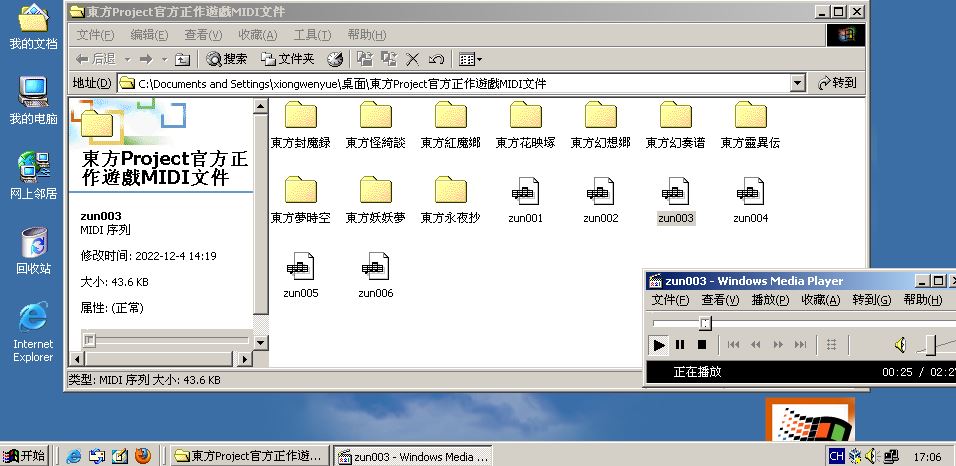
Task: Open the Back button history dropdown arrow
Action: (x=124, y=59)
